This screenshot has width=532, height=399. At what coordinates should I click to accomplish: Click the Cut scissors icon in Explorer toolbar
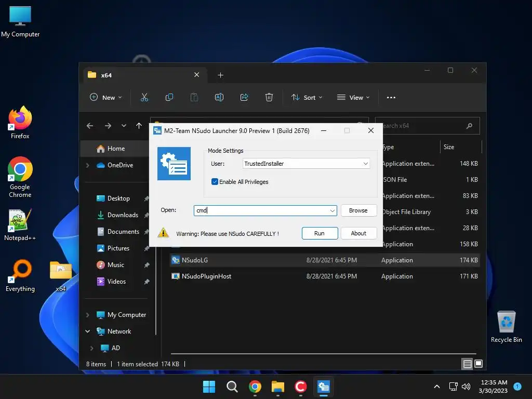tap(144, 97)
